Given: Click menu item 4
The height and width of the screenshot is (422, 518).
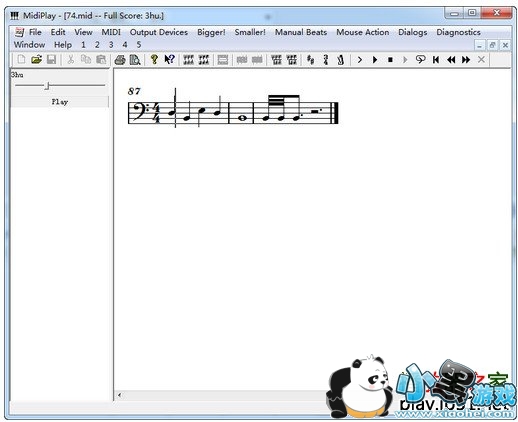Looking at the screenshot, I should (x=125, y=45).
